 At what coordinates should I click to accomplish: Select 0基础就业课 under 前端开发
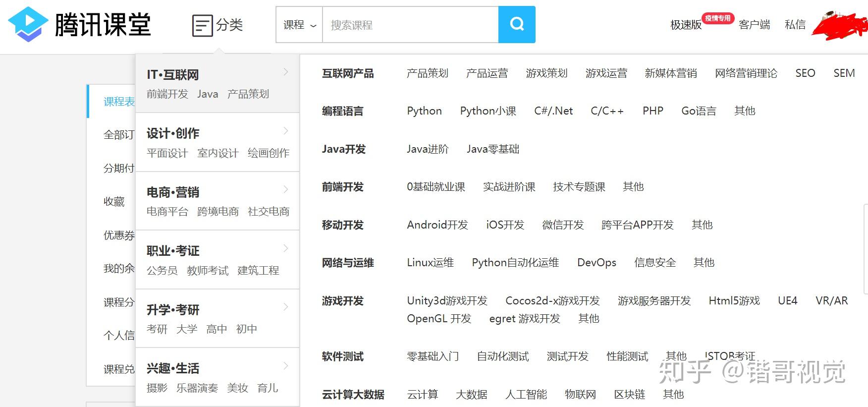coord(436,187)
